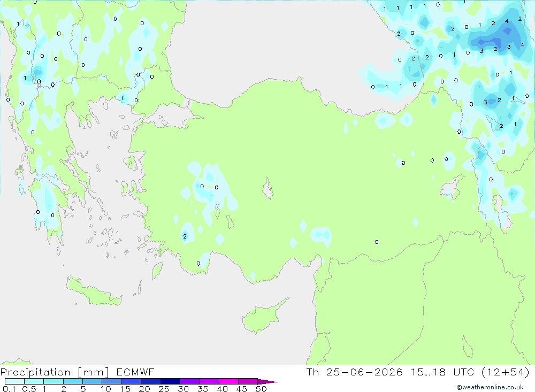Select the '10' legend scale label
Viewport: 535px width, 392px height.
tap(106, 389)
